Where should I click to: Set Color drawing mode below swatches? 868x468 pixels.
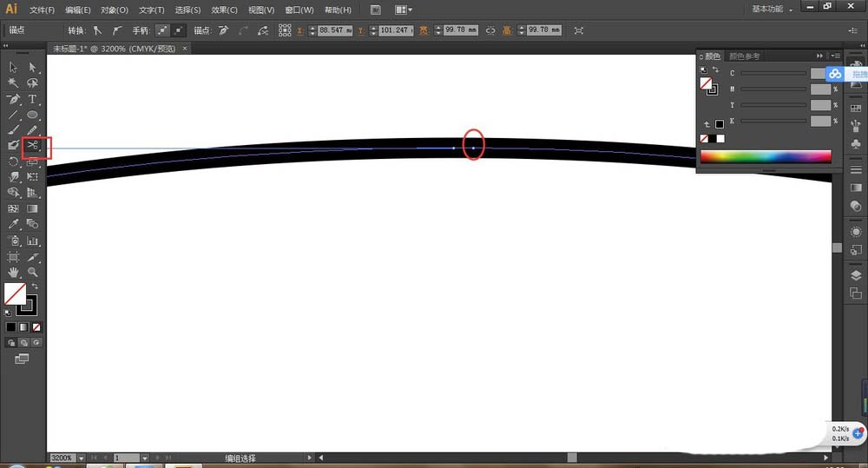coord(11,327)
